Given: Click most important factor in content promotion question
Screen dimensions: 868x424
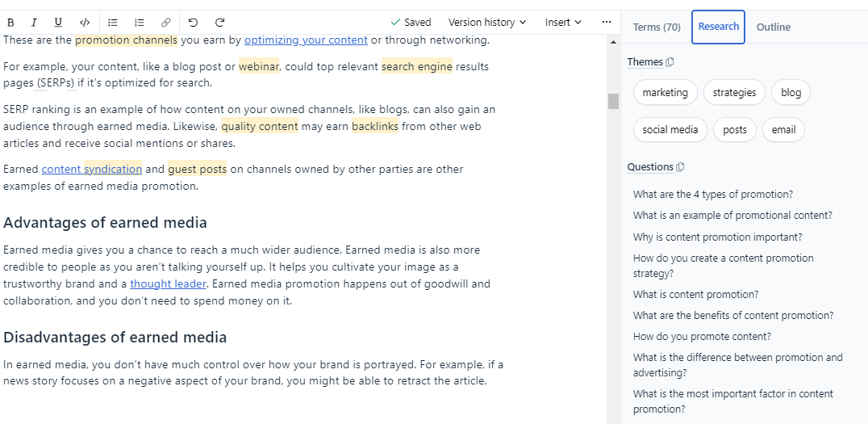Looking at the screenshot, I should pyautogui.click(x=733, y=401).
